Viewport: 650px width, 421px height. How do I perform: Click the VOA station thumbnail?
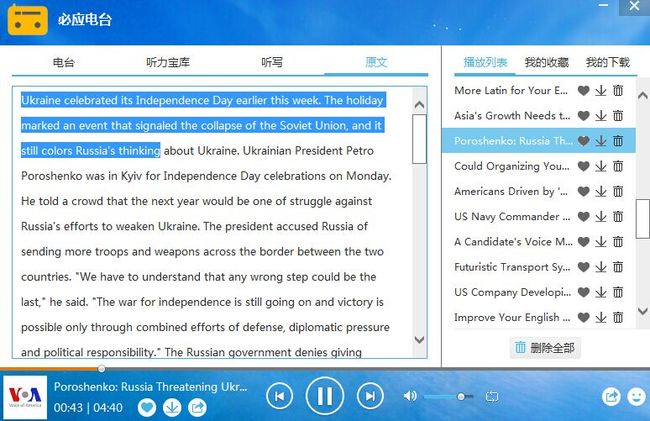(25, 397)
